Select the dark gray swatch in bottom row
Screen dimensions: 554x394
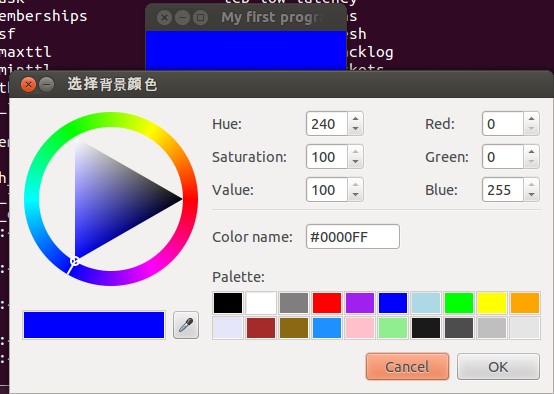click(459, 328)
